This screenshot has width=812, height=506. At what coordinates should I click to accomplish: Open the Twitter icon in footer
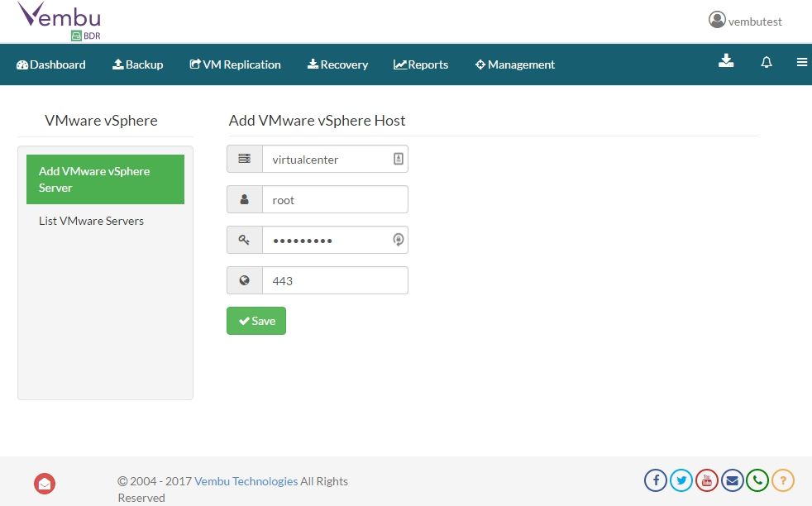(x=681, y=480)
